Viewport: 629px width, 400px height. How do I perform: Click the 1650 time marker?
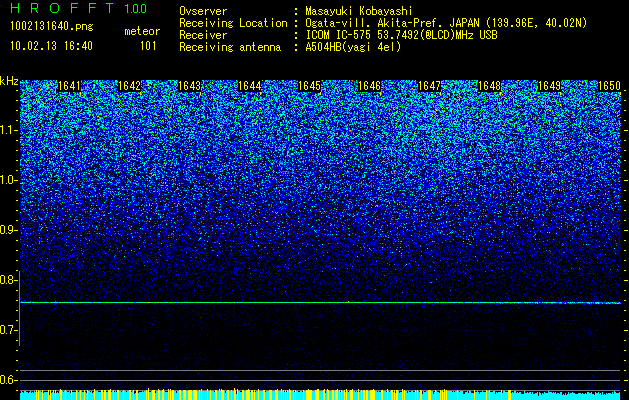tap(609, 86)
